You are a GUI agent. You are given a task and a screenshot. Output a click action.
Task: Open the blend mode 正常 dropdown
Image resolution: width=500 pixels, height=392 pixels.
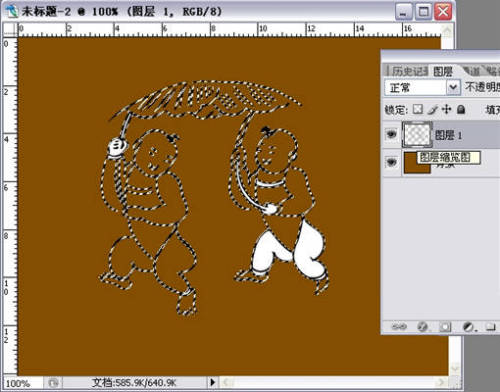pyautogui.click(x=423, y=88)
